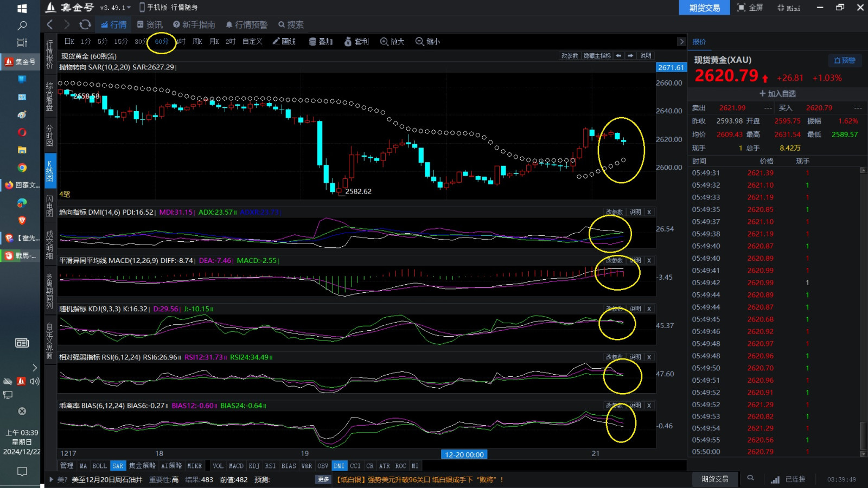Click the 期货交易 button at top
868x488 pixels.
[704, 8]
